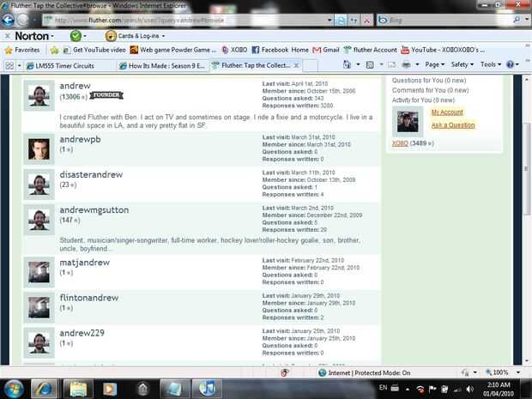The width and height of the screenshot is (532, 399).
Task: Open the Page menu dropdown
Action: pos(435,64)
